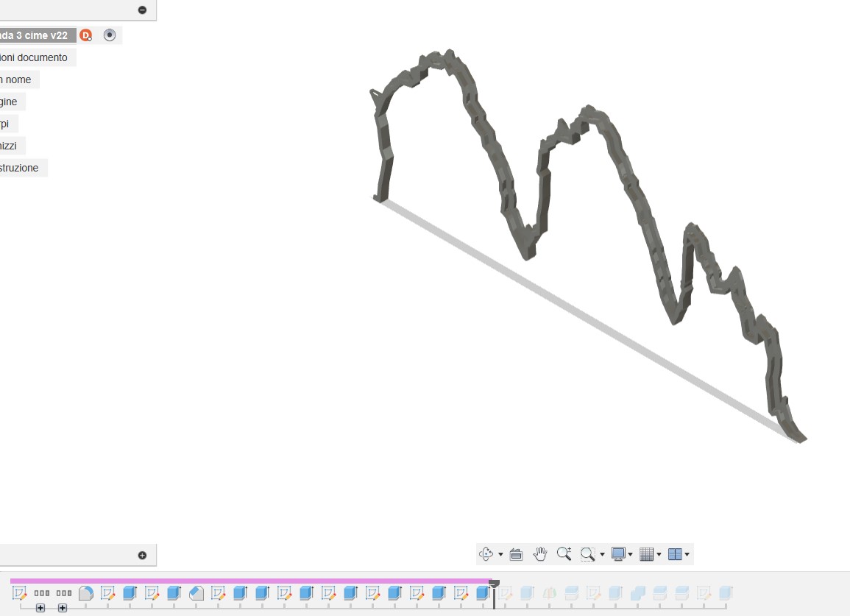
Task: Click the Zoom Window magnifier icon
Action: pyautogui.click(x=587, y=554)
